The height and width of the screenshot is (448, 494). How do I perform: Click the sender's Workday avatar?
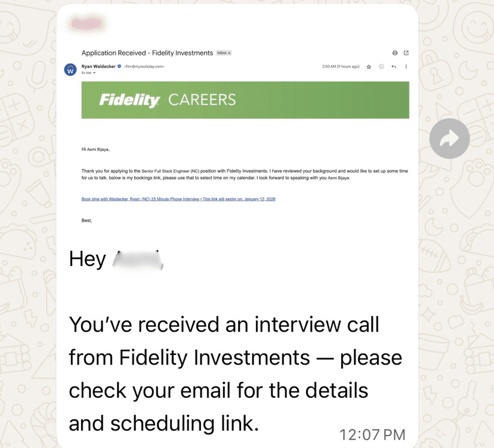70,69
